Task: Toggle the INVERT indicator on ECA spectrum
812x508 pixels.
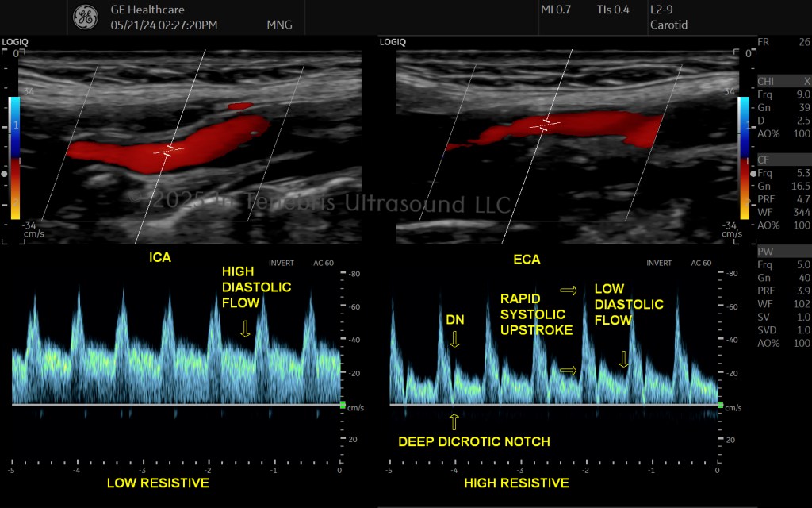Action: point(659,263)
